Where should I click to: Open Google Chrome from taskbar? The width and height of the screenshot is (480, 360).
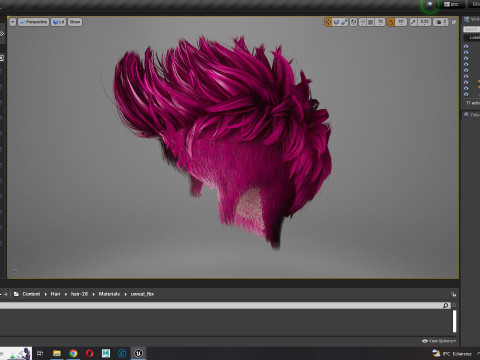[x=73, y=353]
